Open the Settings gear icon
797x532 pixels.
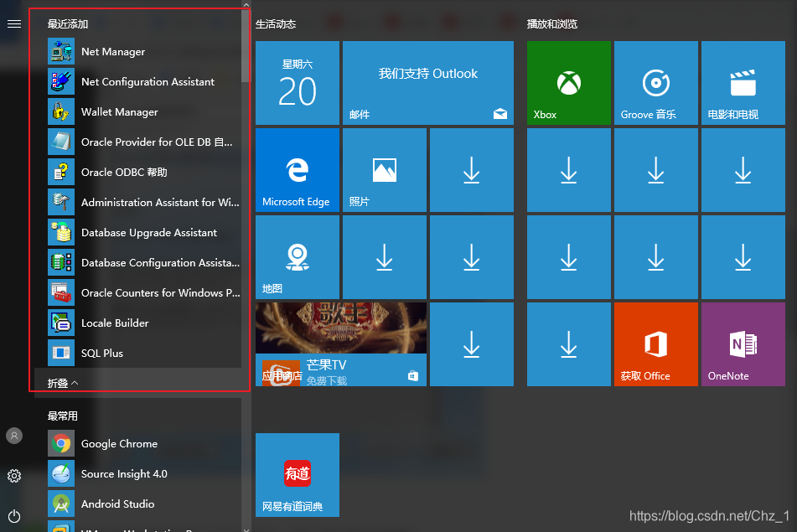pyautogui.click(x=14, y=476)
